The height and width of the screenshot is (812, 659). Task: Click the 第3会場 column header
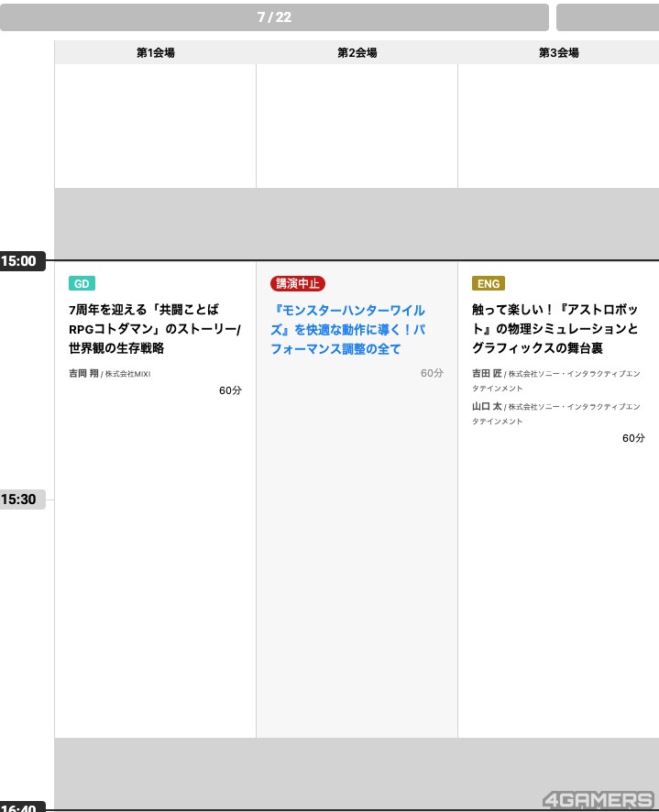[558, 52]
